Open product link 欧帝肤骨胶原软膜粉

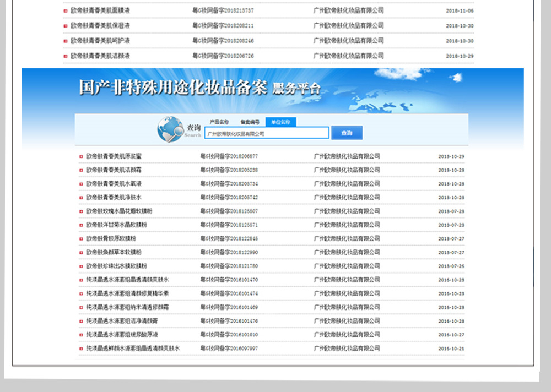pyautogui.click(x=111, y=238)
